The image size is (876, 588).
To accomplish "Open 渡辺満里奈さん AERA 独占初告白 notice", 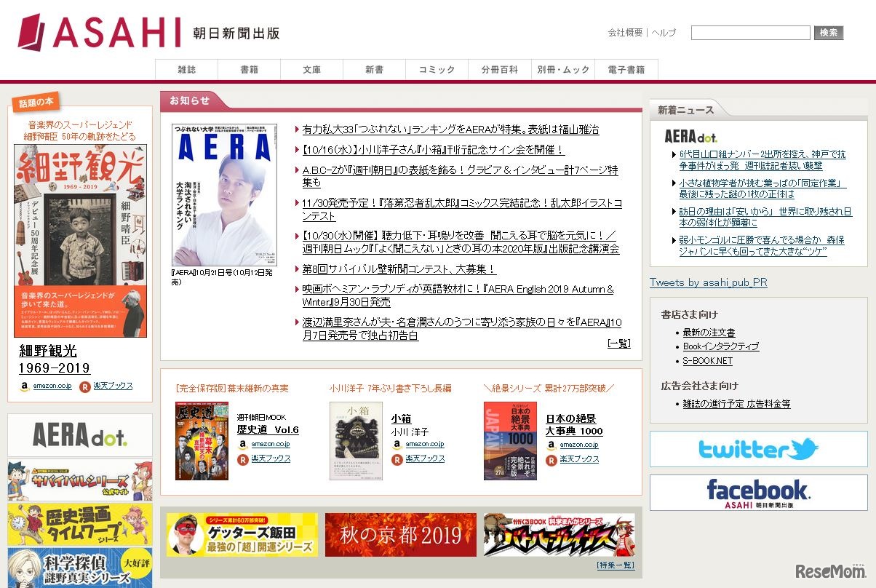I will (462, 329).
